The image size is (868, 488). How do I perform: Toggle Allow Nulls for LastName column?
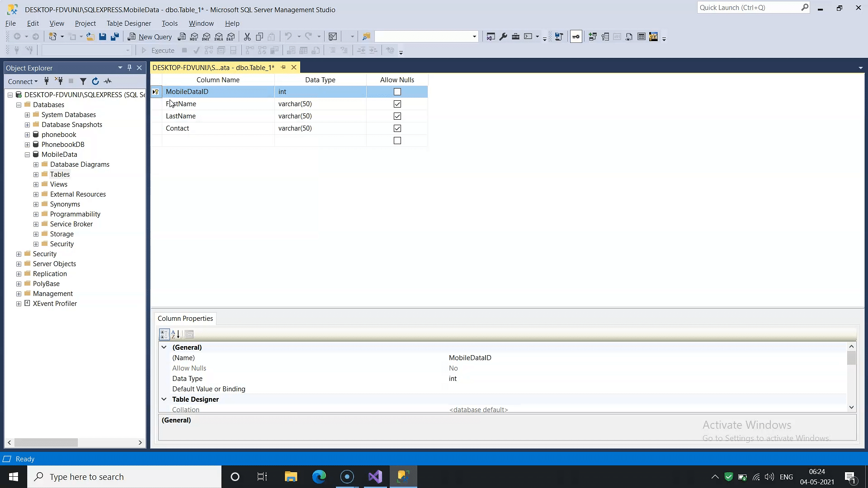pos(397,116)
